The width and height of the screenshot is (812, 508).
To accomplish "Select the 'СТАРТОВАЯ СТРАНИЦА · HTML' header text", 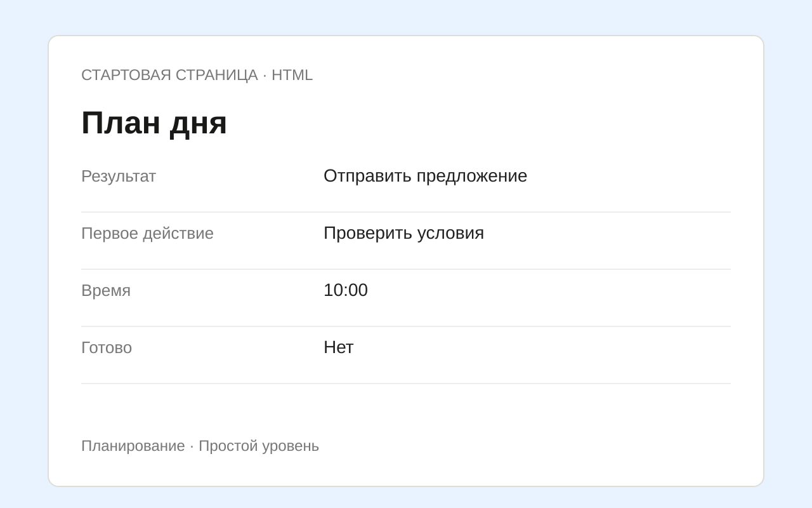I will [x=197, y=75].
